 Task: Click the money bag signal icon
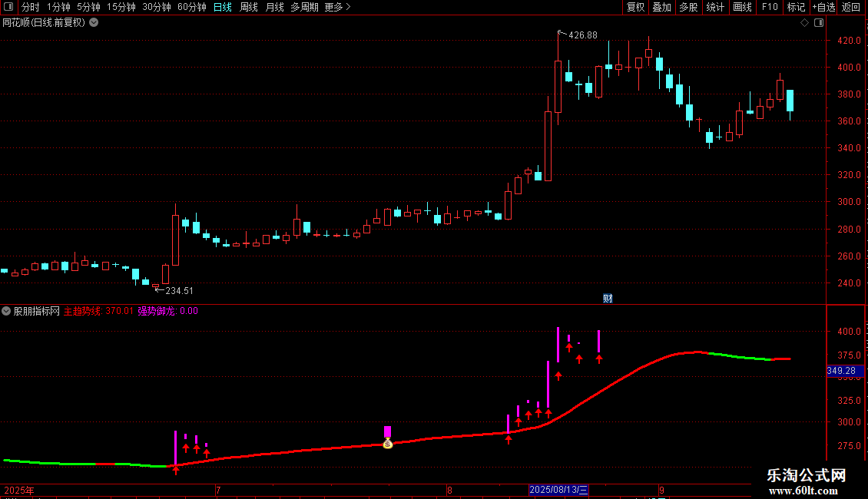pos(387,443)
